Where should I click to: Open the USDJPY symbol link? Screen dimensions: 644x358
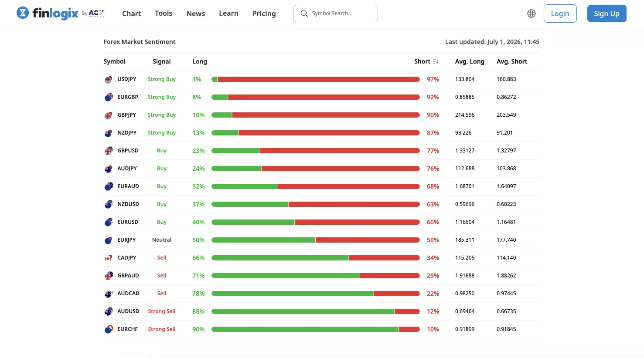point(127,79)
